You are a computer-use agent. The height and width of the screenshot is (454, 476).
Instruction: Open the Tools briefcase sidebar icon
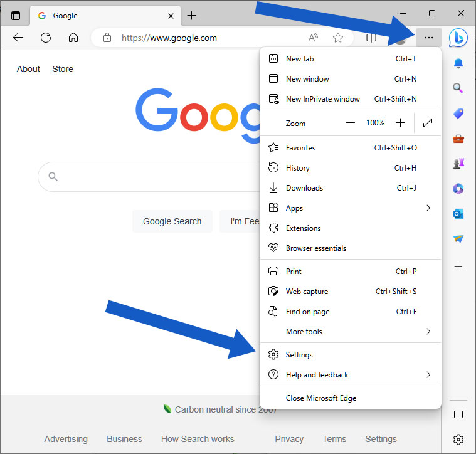[x=458, y=139]
